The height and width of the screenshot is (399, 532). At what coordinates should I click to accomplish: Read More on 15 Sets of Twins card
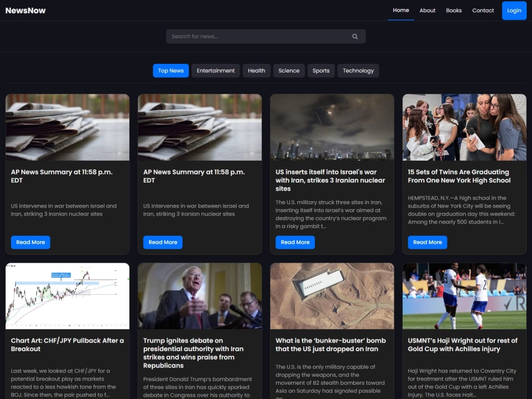(428, 242)
